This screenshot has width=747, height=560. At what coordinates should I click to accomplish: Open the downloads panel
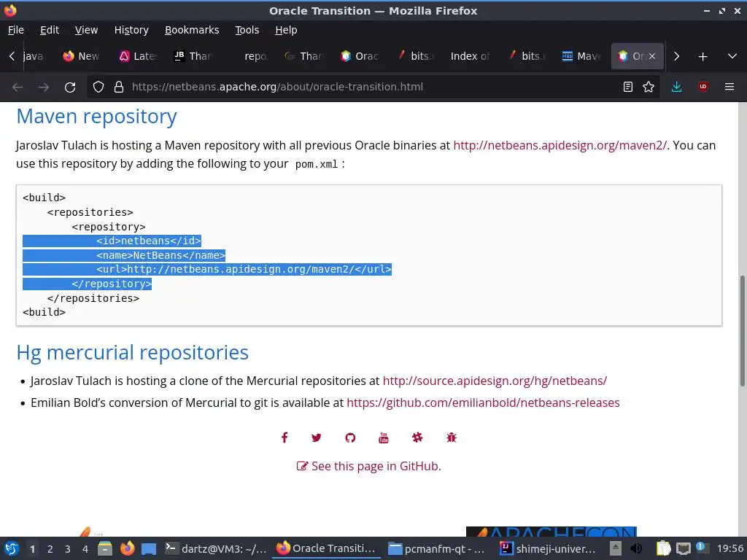tap(676, 87)
